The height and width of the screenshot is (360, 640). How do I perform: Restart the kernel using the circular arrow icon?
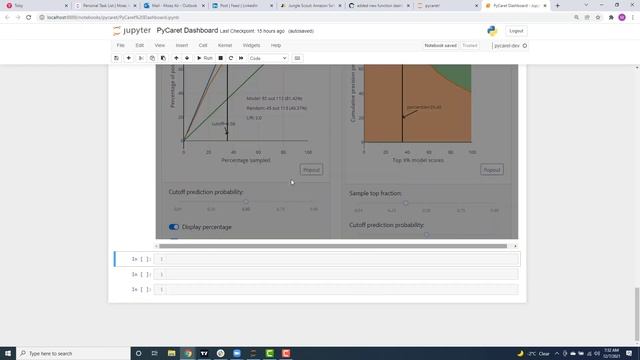(x=231, y=58)
